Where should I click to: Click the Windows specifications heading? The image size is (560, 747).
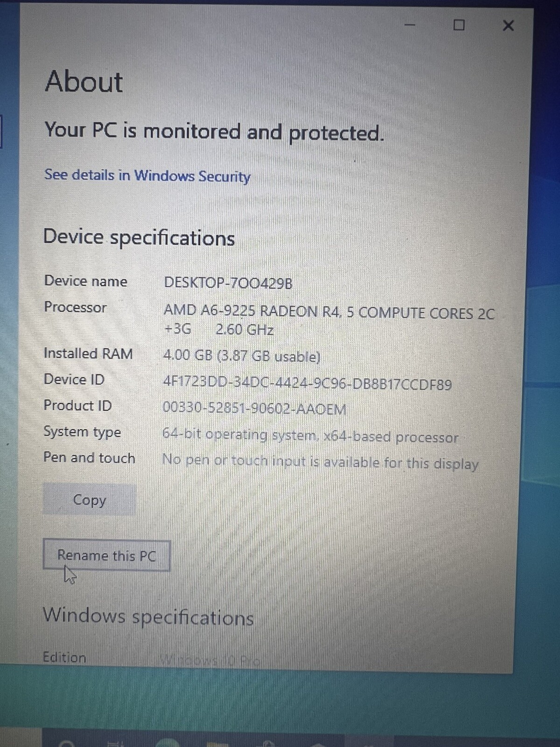[148, 616]
